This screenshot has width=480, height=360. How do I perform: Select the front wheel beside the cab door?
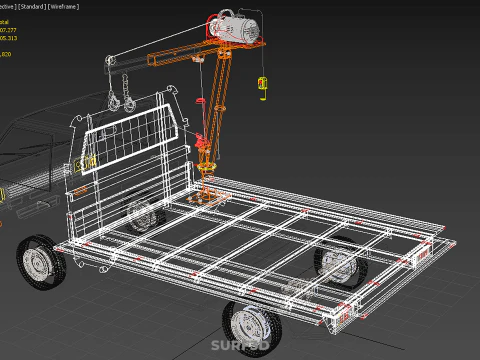click(x=41, y=263)
